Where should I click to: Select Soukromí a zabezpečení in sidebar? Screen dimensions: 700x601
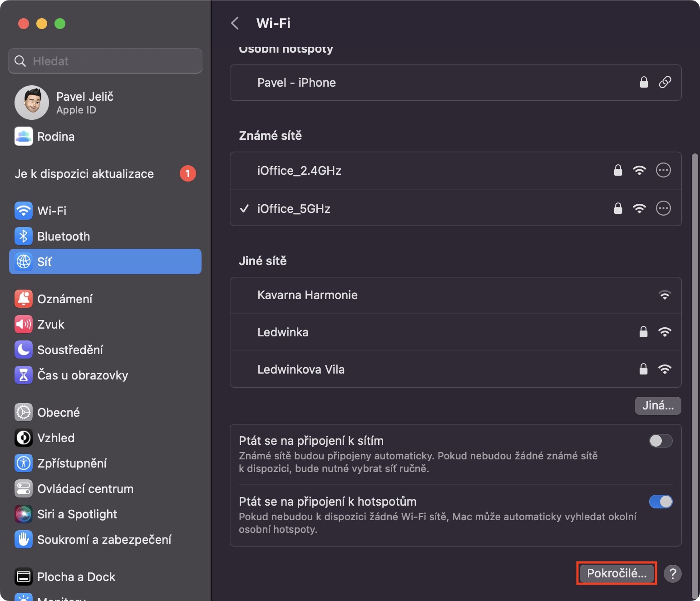(x=104, y=539)
